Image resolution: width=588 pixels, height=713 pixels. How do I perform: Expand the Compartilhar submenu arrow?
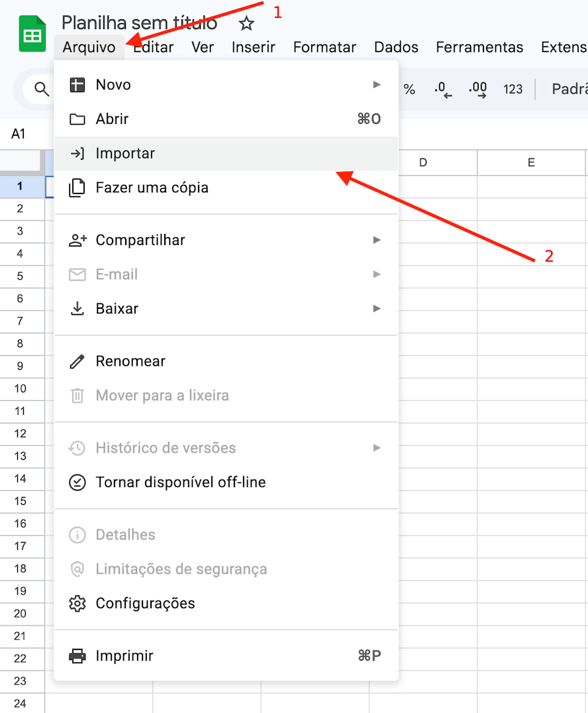(377, 240)
